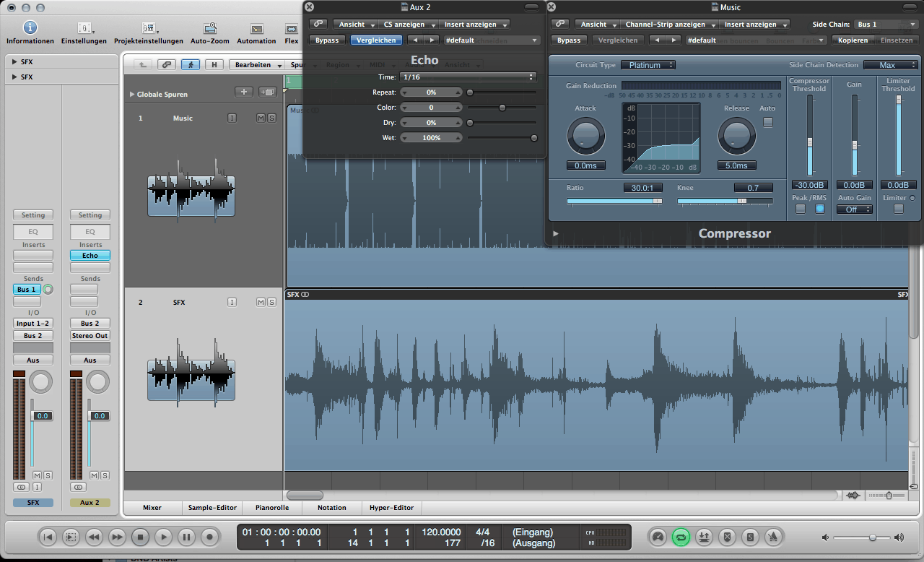Open the Informationen inspector icon
The width and height of the screenshot is (924, 562).
pyautogui.click(x=30, y=29)
